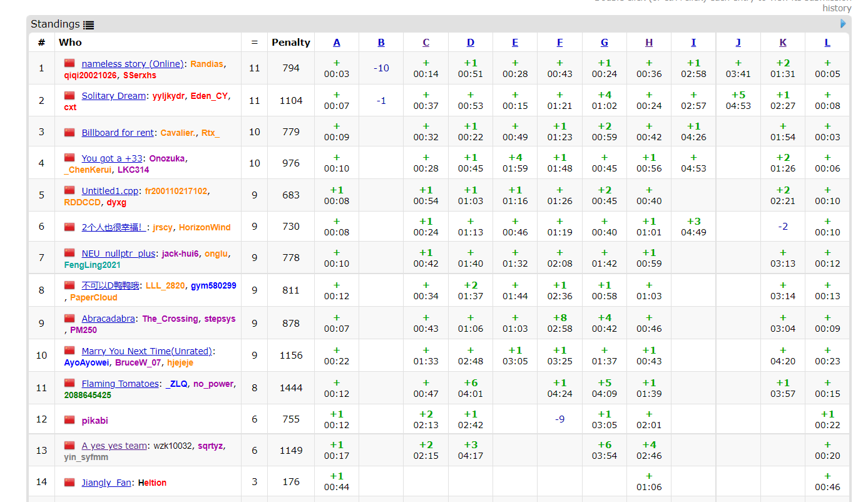Click rank 1 team's problem B cell showing -10

381,68
